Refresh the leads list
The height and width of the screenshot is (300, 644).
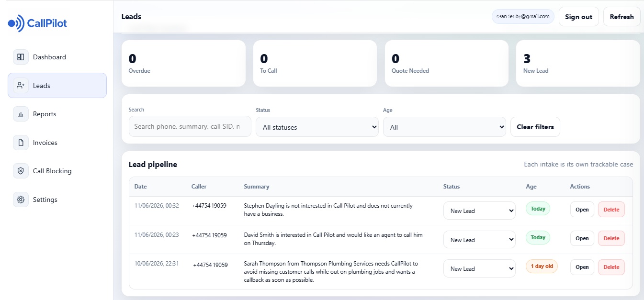(x=621, y=17)
